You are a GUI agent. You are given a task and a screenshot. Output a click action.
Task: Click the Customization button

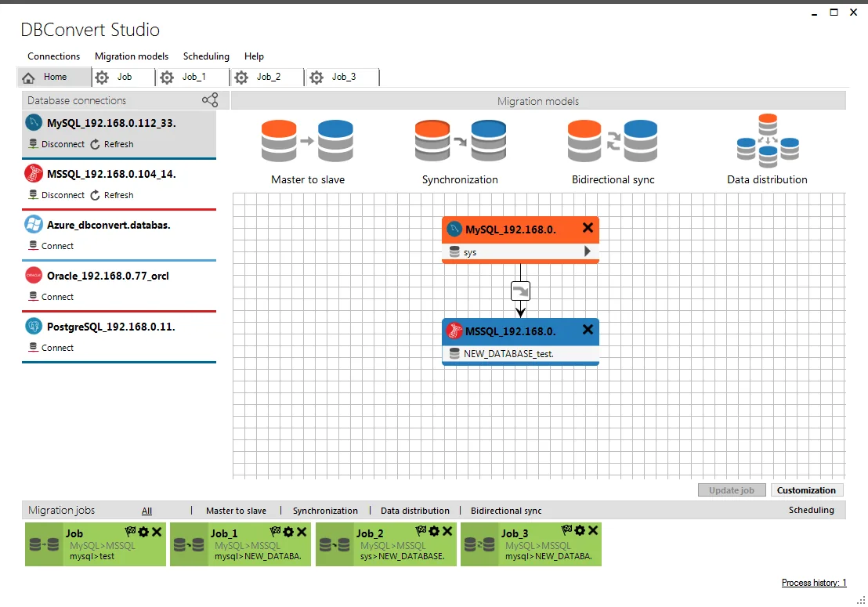806,490
